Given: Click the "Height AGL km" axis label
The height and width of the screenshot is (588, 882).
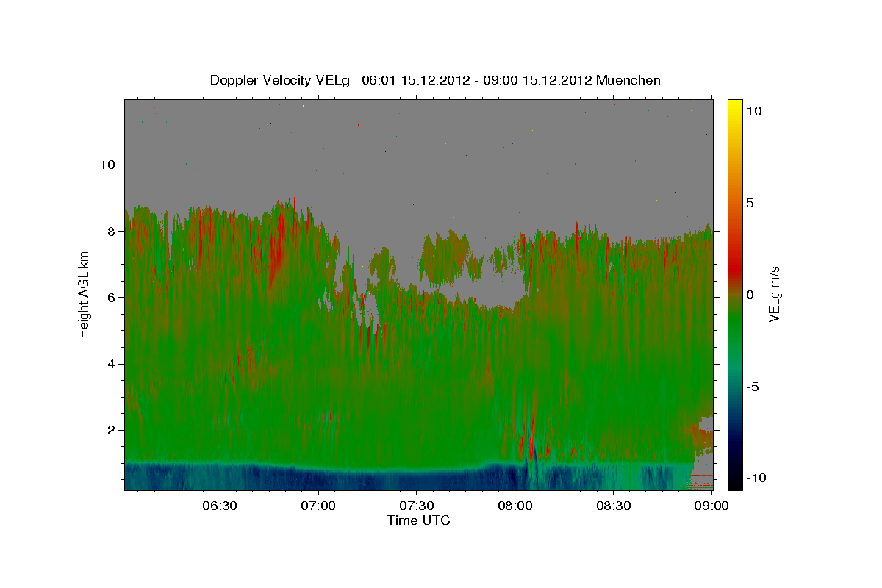Looking at the screenshot, I should 84,294.
